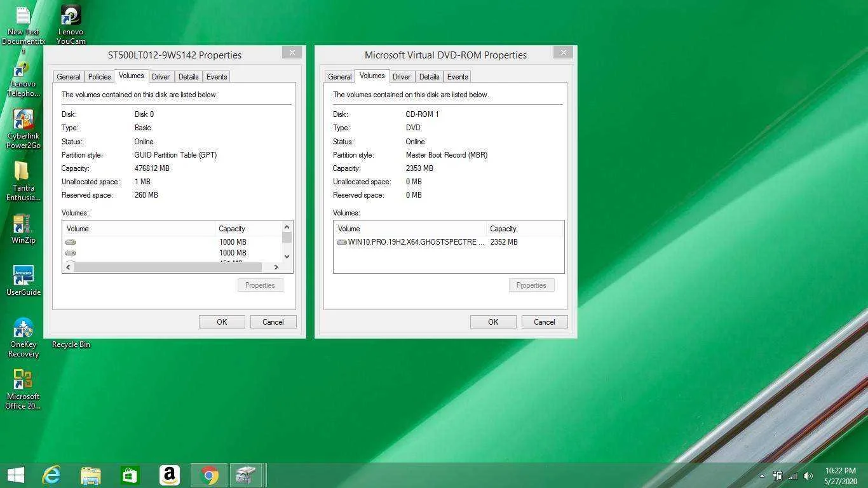Image resolution: width=868 pixels, height=488 pixels.
Task: Select the Lenovo YouCam desktop shortcut
Action: [71, 25]
